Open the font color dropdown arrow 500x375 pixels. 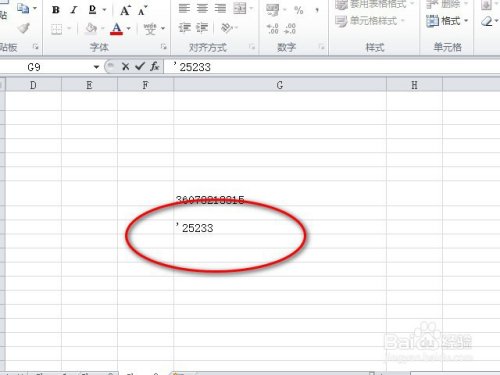coord(129,28)
